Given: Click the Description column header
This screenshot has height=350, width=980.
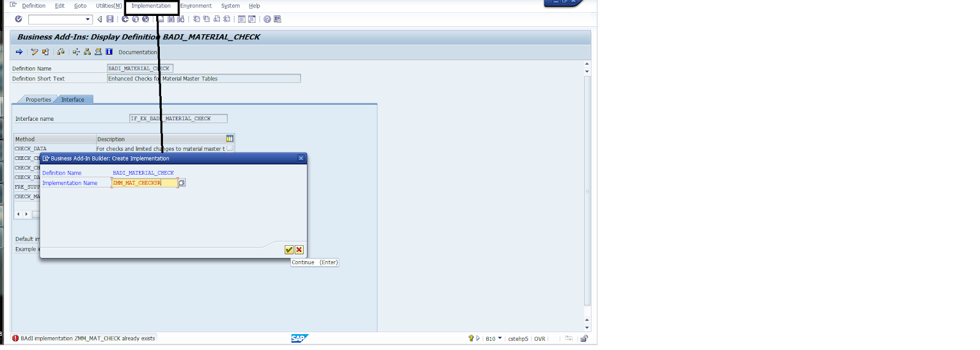Looking at the screenshot, I should 160,139.
